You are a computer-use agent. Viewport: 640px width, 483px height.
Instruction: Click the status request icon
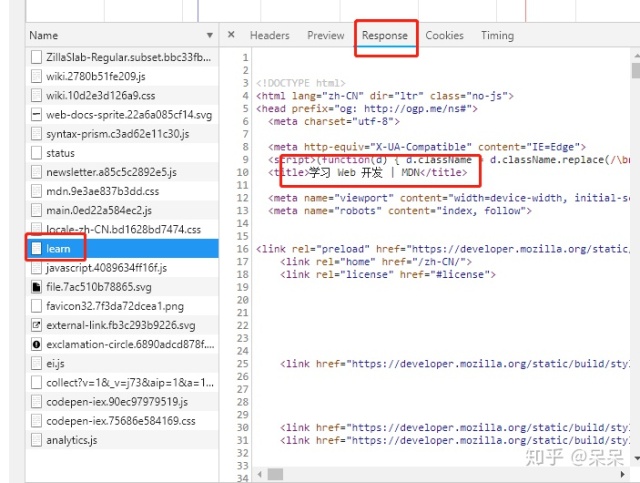(36, 153)
